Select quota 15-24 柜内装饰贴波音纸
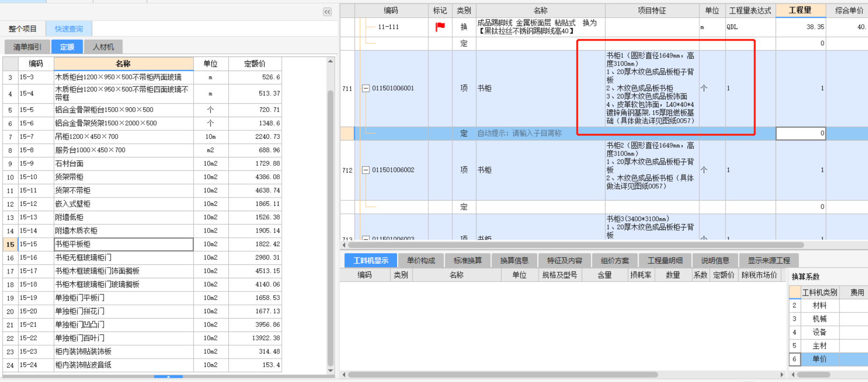This screenshot has height=382, width=868. [124, 365]
